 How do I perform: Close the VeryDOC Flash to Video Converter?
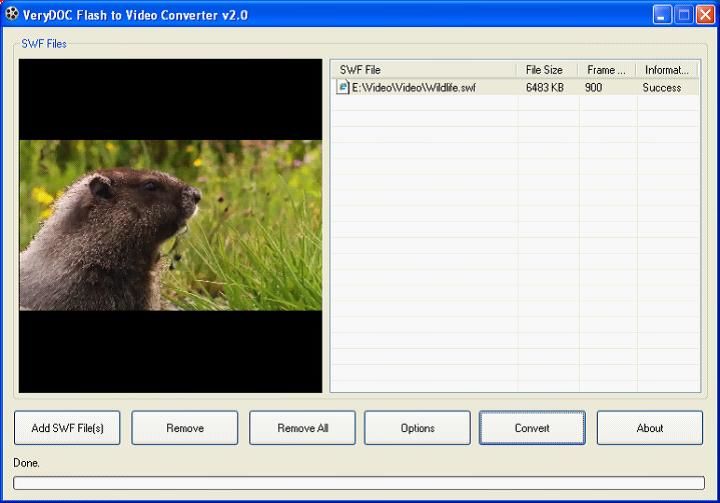pyautogui.click(x=705, y=14)
